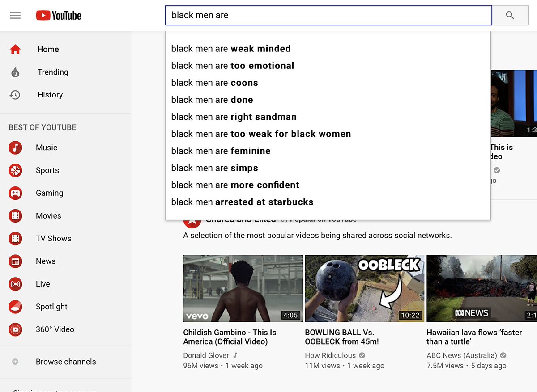
Task: Open Childish Gambino video thumbnail
Action: click(x=243, y=289)
